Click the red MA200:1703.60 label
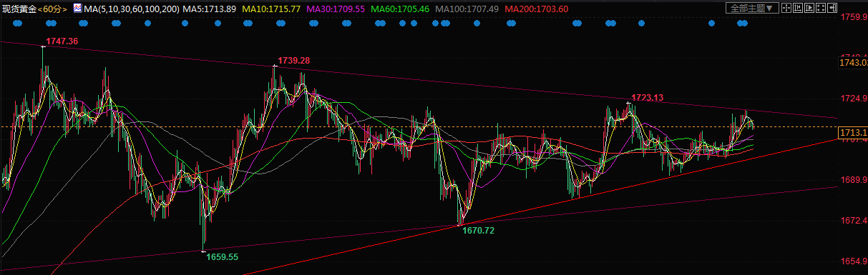This screenshot has width=868, height=275. (537, 8)
